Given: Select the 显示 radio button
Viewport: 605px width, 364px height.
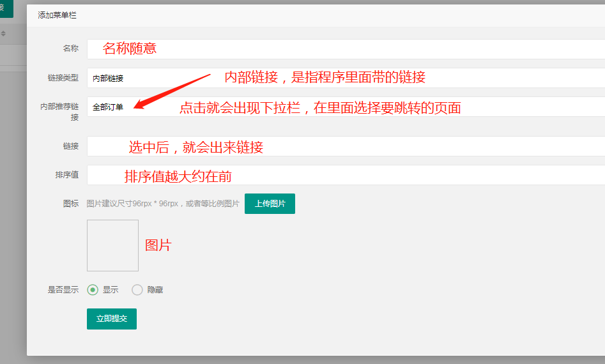Looking at the screenshot, I should 93,289.
